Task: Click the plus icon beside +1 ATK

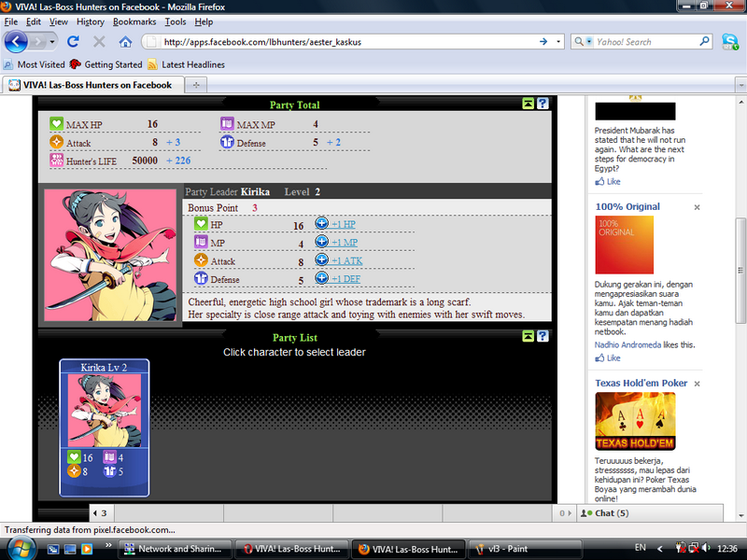Action: (x=321, y=259)
